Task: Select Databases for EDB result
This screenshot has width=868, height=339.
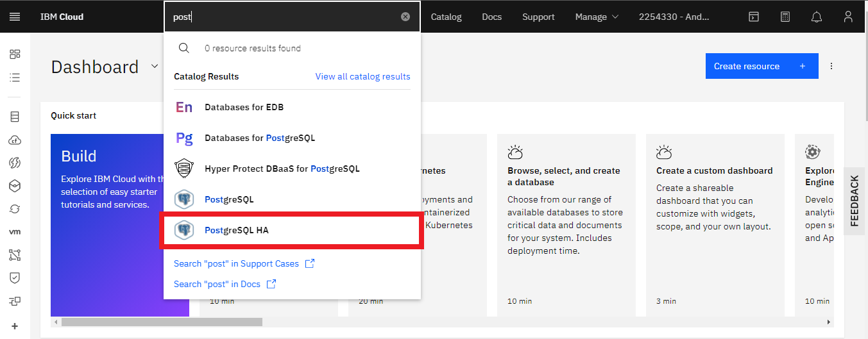Action: coord(293,107)
